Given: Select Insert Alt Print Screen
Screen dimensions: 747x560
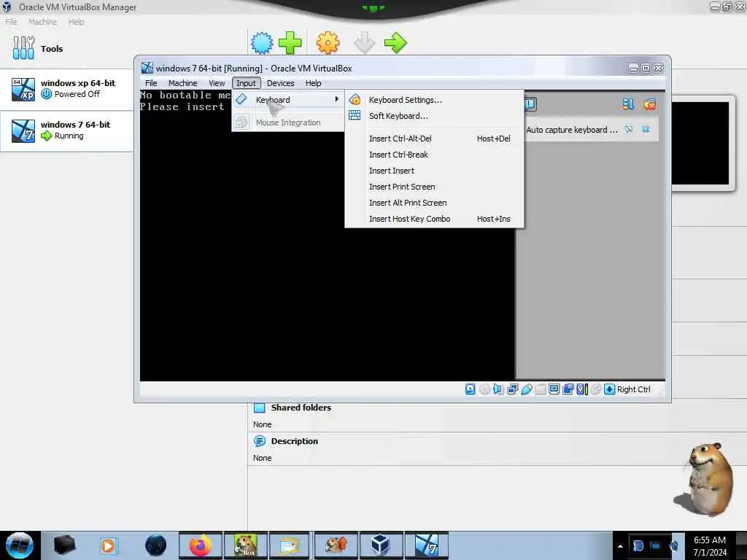Looking at the screenshot, I should 435,203.
